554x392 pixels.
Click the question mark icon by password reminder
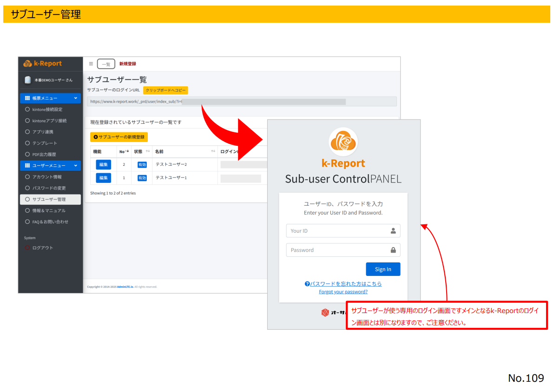click(x=307, y=284)
